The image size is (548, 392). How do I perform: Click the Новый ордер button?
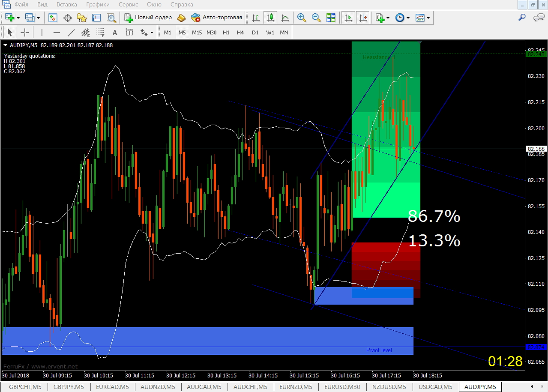148,18
